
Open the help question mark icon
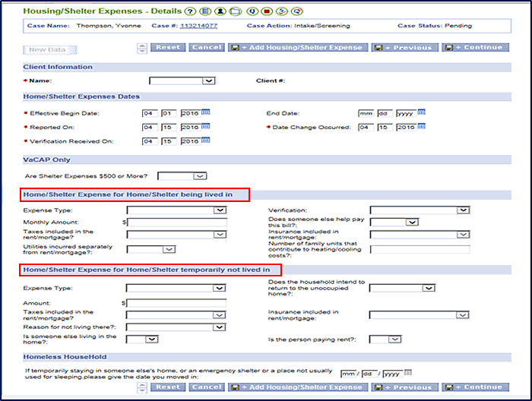point(190,11)
